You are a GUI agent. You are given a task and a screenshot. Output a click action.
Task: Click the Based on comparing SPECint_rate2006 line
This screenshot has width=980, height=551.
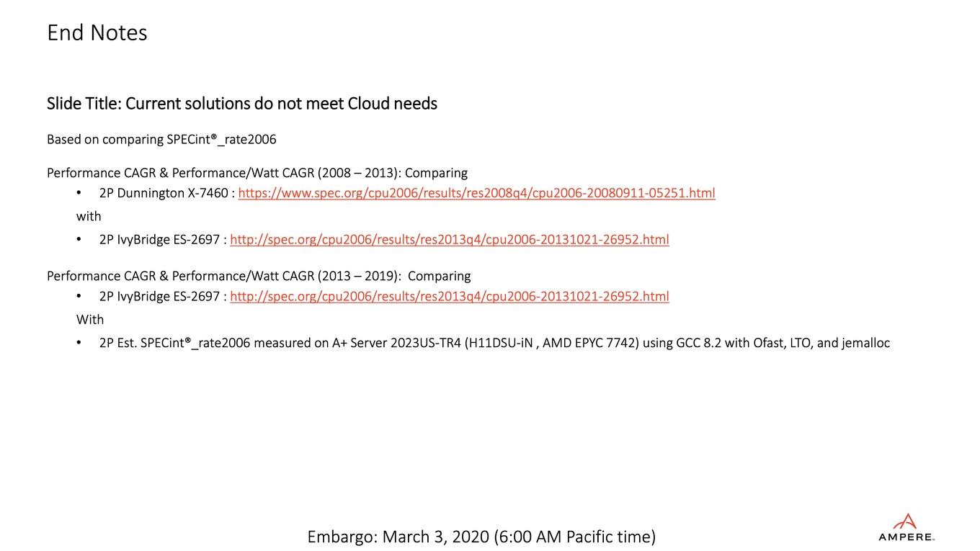[161, 139]
